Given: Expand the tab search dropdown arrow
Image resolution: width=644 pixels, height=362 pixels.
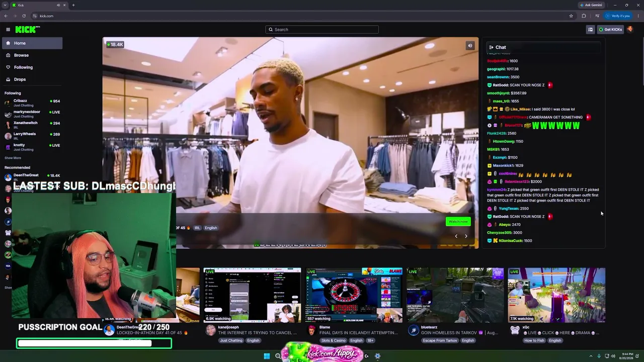Looking at the screenshot, I should [x=5, y=5].
